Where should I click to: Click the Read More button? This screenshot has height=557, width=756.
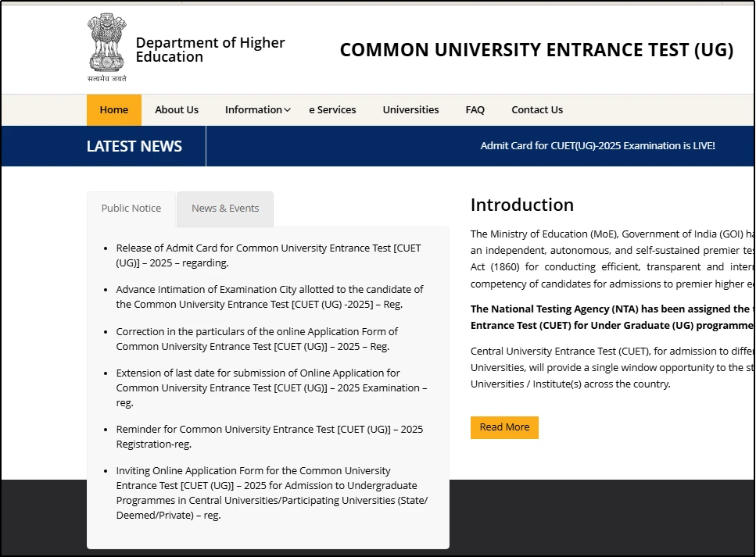point(504,427)
